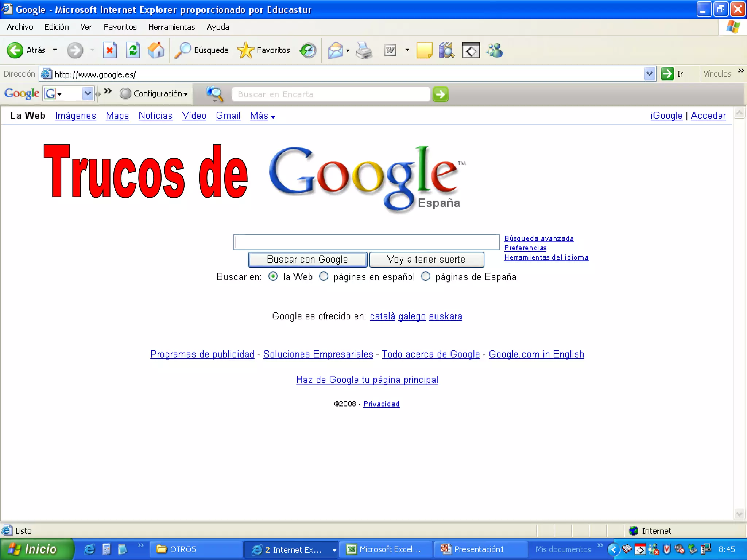
Task: Click the Messenger people icon in toolbar
Action: tap(495, 50)
